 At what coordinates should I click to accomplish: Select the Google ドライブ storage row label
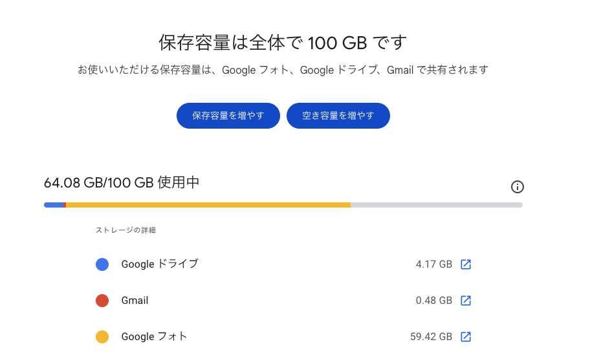[x=160, y=264]
